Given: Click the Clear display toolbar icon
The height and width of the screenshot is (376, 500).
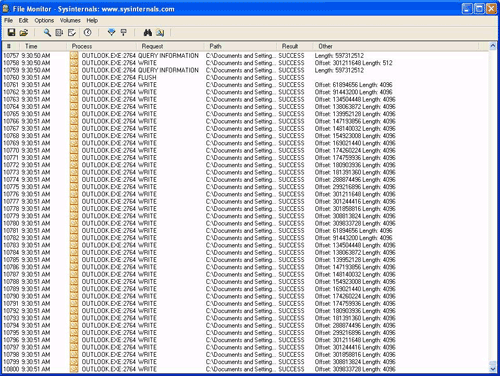Looking at the screenshot, I should [72, 32].
